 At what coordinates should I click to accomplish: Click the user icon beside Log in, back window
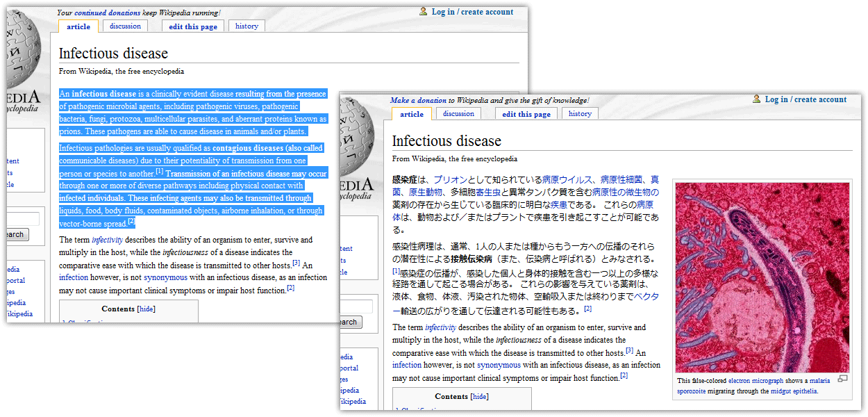[x=424, y=11]
